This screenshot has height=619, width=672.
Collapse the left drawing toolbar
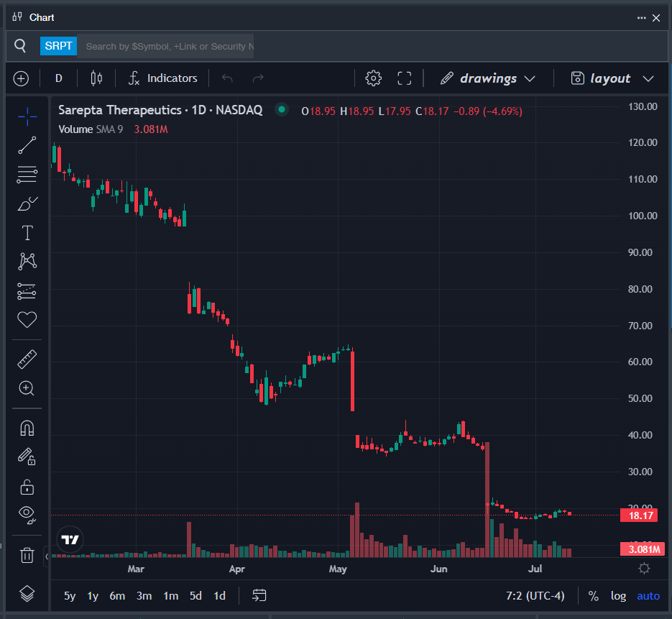[x=46, y=556]
